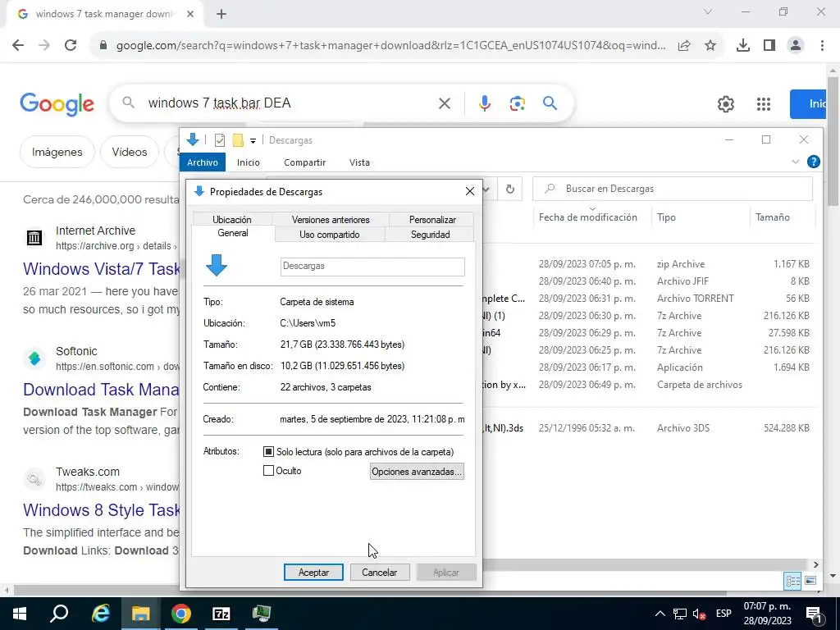840x630 pixels.
Task: Open Explorer help question mark icon
Action: pos(813,162)
